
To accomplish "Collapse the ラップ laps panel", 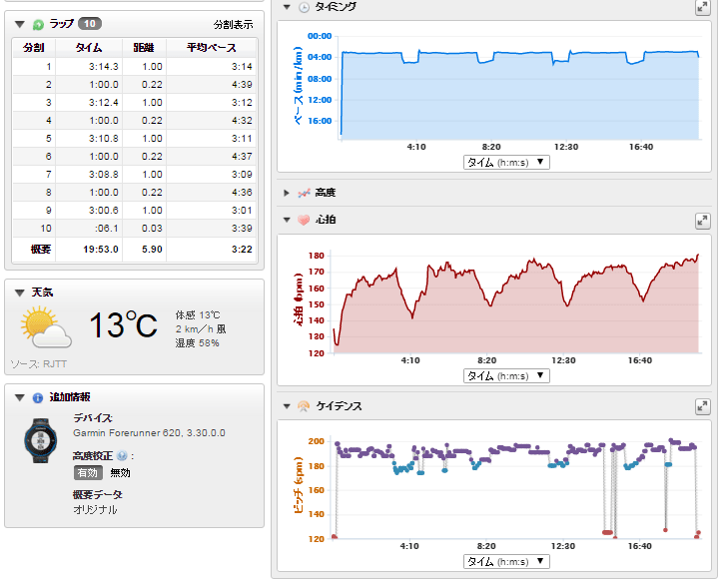I will coord(20,24).
